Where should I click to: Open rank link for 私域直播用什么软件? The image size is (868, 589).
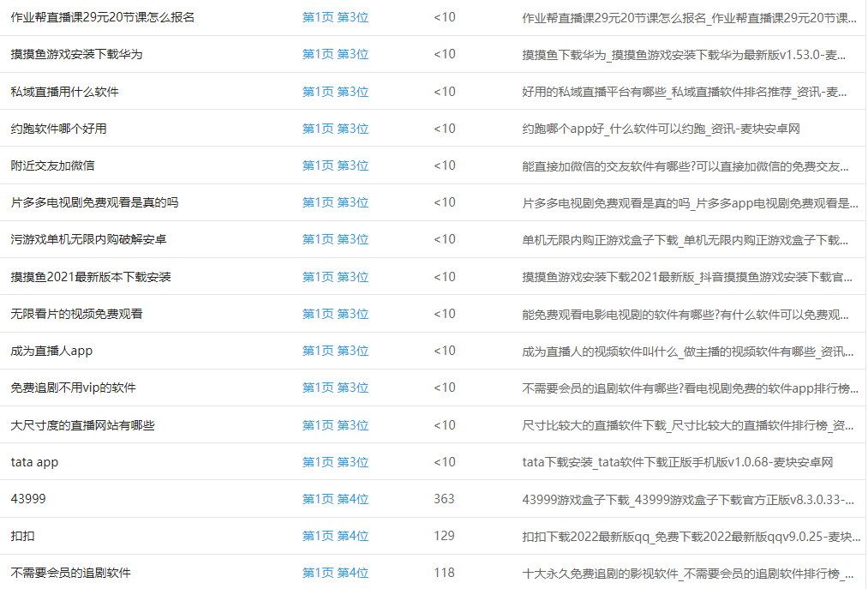(336, 92)
